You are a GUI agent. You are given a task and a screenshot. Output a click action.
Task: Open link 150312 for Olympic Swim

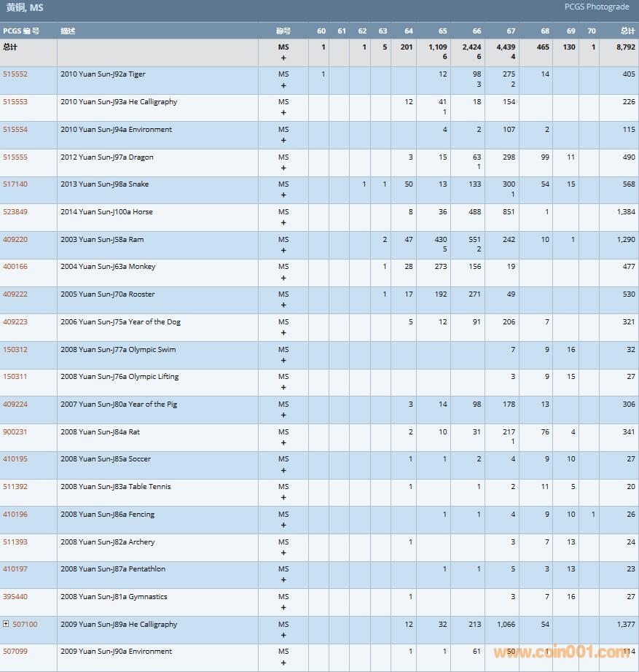click(15, 350)
